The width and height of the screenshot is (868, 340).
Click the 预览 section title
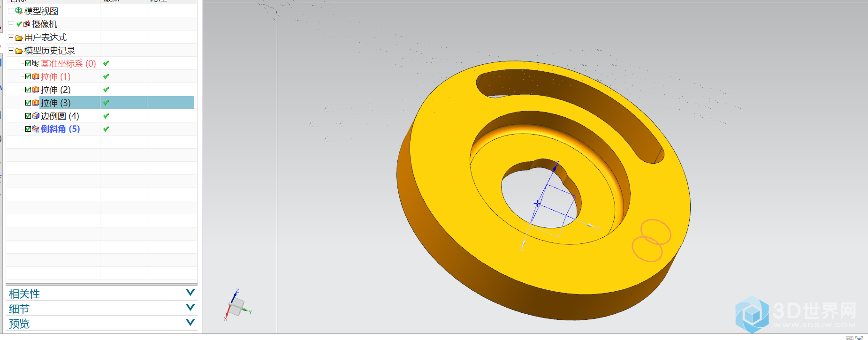tap(19, 324)
